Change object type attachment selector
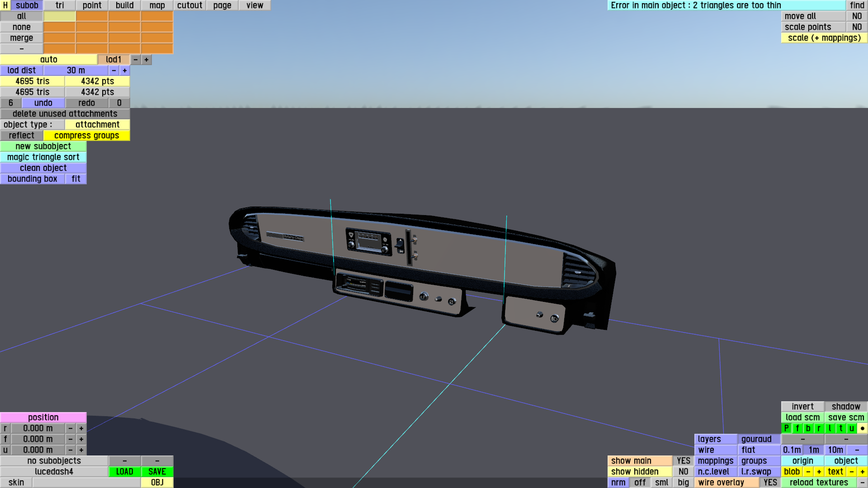The image size is (868, 488). 97,125
